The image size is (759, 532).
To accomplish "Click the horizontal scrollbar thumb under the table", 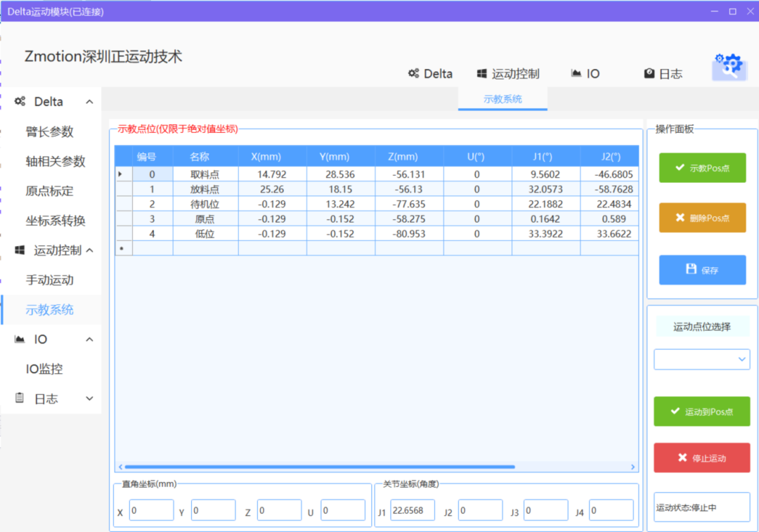I will [x=320, y=467].
